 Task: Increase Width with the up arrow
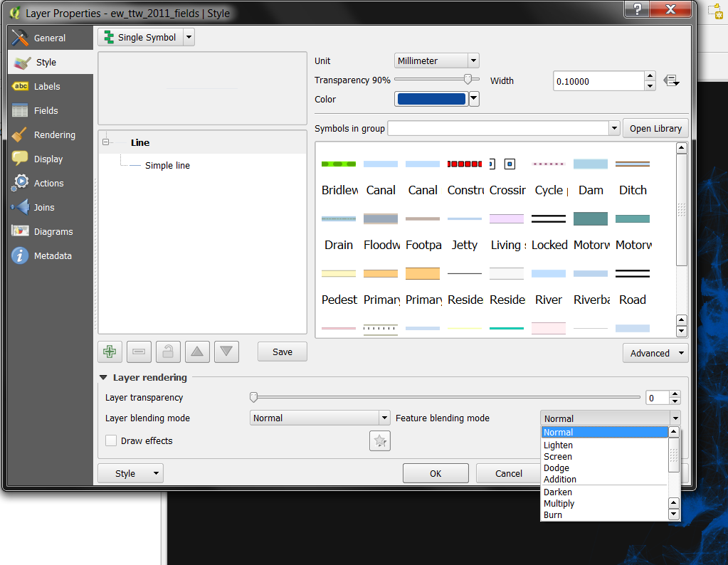[650, 76]
